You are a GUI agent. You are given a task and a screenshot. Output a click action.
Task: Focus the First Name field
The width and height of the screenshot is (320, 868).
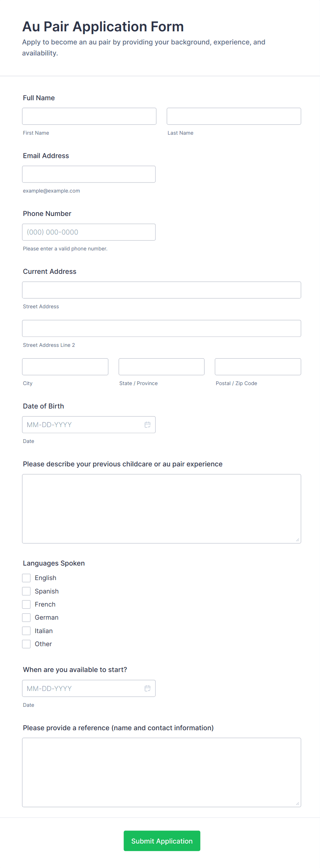click(89, 116)
